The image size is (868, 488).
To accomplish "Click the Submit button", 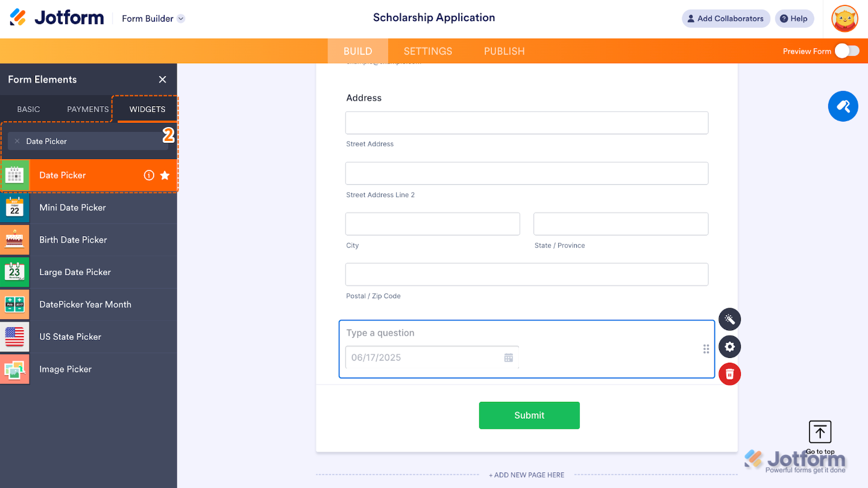I will [x=529, y=415].
